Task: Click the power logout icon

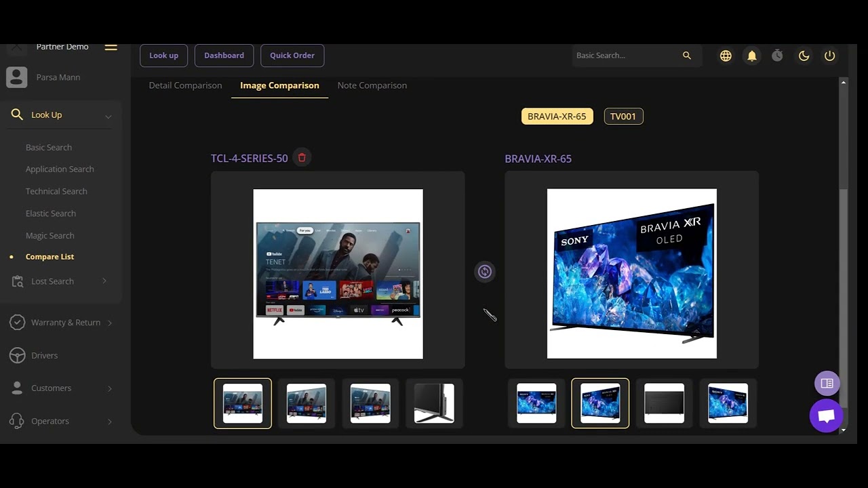Action: pos(830,56)
